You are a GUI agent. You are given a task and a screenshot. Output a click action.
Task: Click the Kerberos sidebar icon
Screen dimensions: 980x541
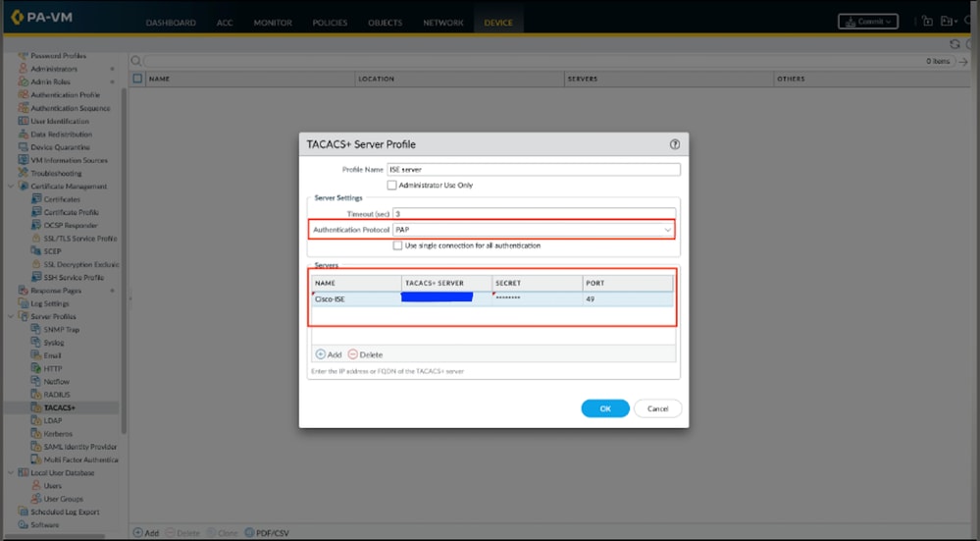click(x=36, y=433)
